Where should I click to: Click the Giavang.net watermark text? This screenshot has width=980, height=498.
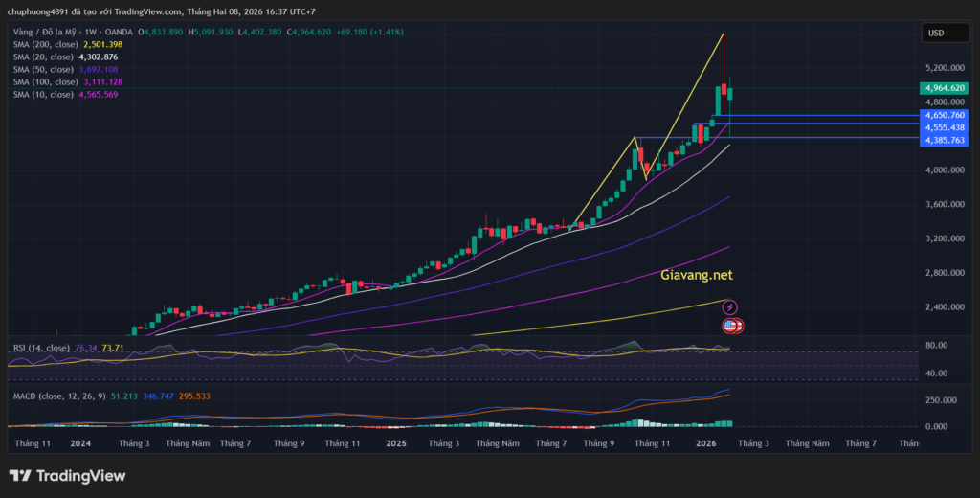point(697,275)
